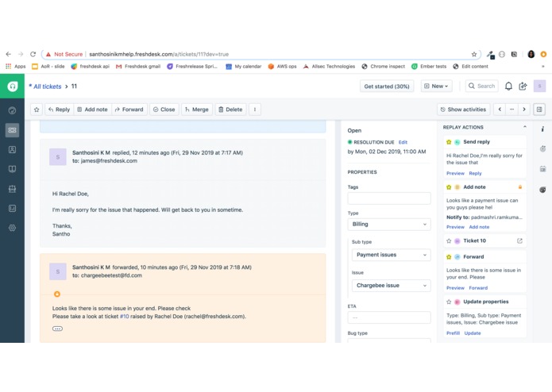The width and height of the screenshot is (552, 392).
Task: Go to the previous ticket arrow
Action: point(500,110)
